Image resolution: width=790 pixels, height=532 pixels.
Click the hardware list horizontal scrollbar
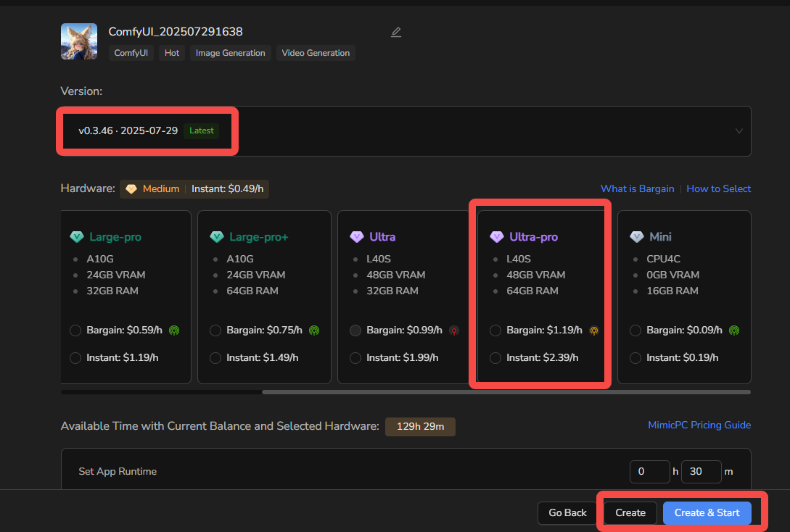[x=506, y=392]
